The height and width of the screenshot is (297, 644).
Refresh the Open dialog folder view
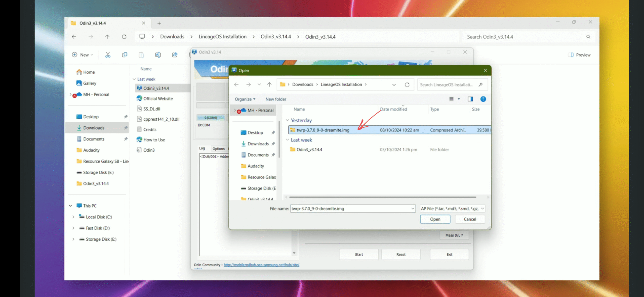coord(407,85)
